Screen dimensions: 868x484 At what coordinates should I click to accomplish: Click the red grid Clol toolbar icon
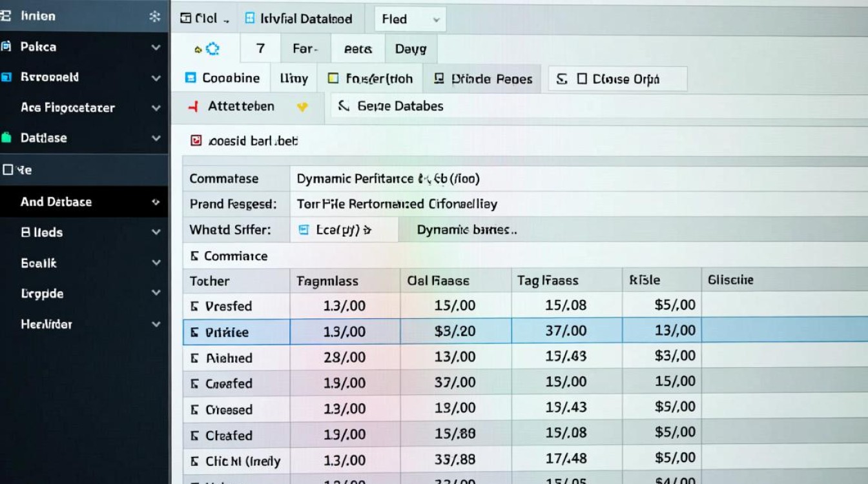184,18
